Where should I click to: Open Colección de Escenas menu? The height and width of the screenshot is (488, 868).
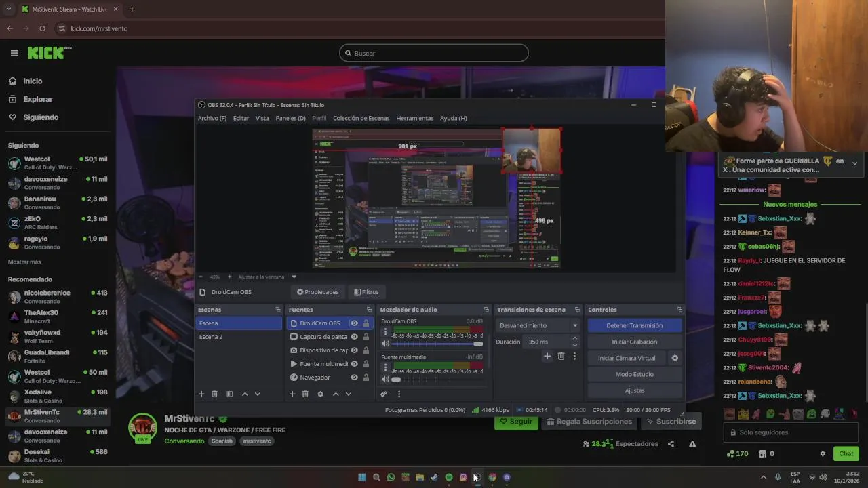[x=361, y=118]
